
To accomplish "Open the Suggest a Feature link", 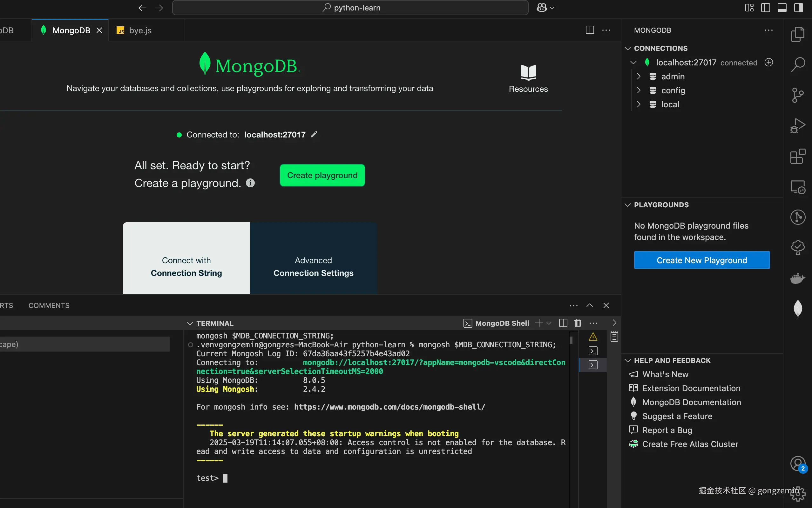I will tap(677, 416).
